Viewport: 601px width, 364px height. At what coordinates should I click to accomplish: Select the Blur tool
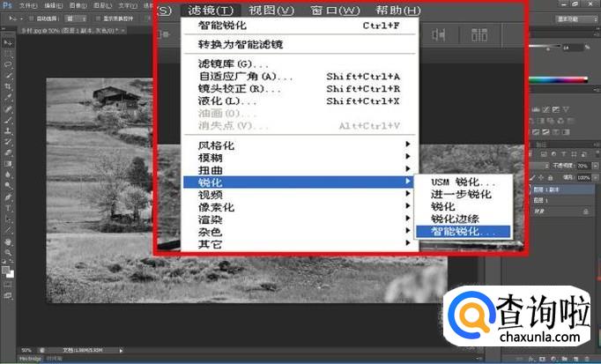pyautogui.click(x=8, y=175)
